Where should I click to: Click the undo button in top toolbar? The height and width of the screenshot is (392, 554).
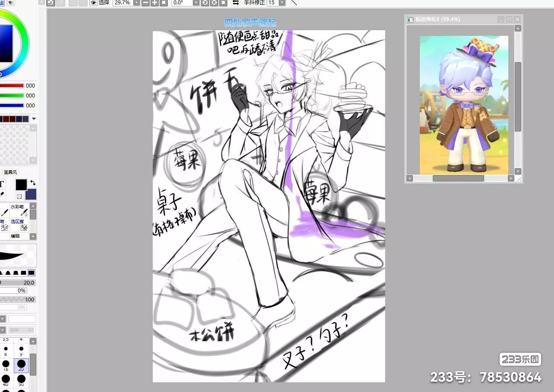pyautogui.click(x=50, y=3)
